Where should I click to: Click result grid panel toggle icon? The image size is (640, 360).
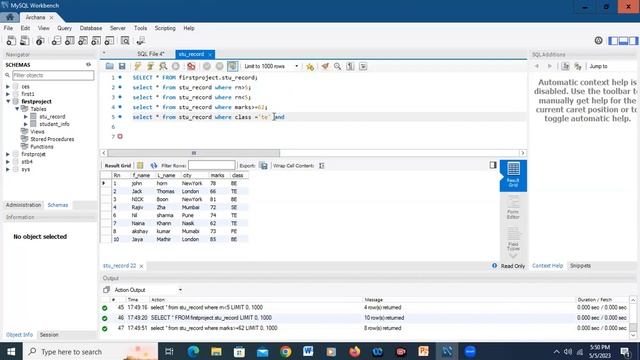[x=493, y=165]
